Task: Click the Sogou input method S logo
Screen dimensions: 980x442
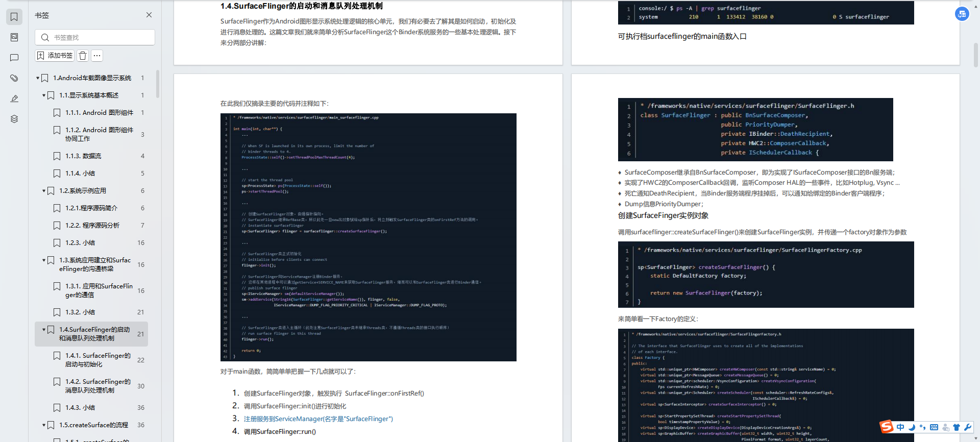Action: click(887, 427)
